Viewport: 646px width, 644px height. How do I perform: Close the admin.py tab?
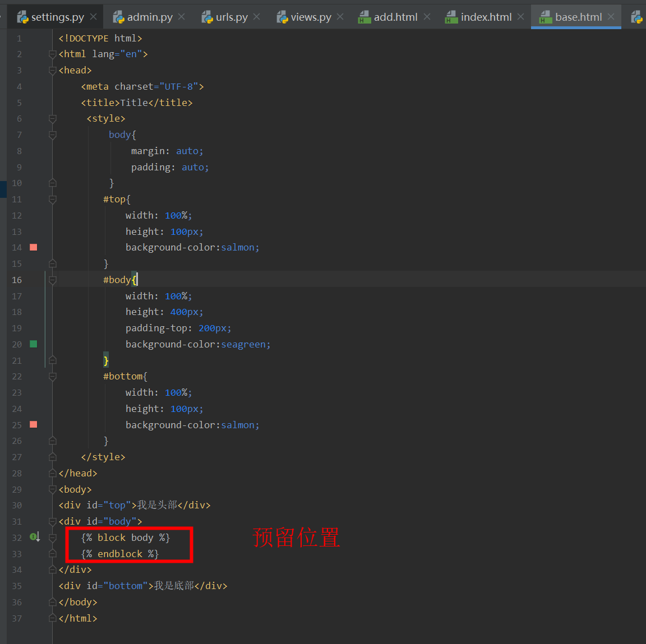(x=182, y=16)
